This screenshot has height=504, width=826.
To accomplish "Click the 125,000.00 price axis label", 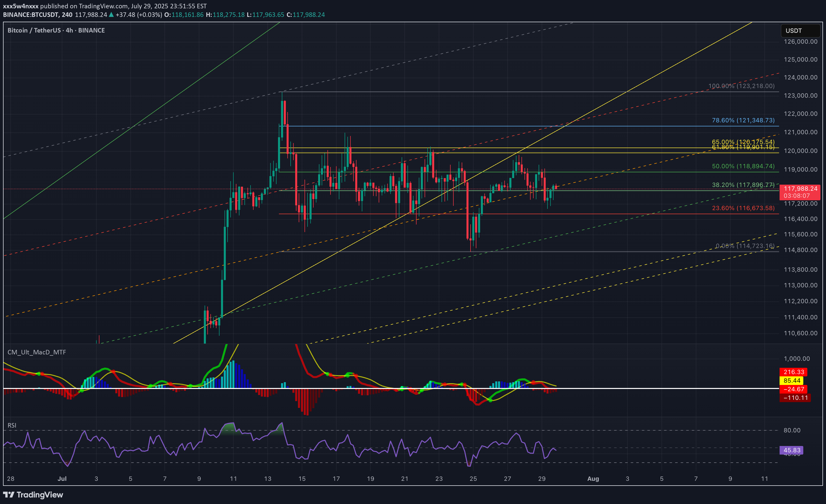I will coord(801,59).
